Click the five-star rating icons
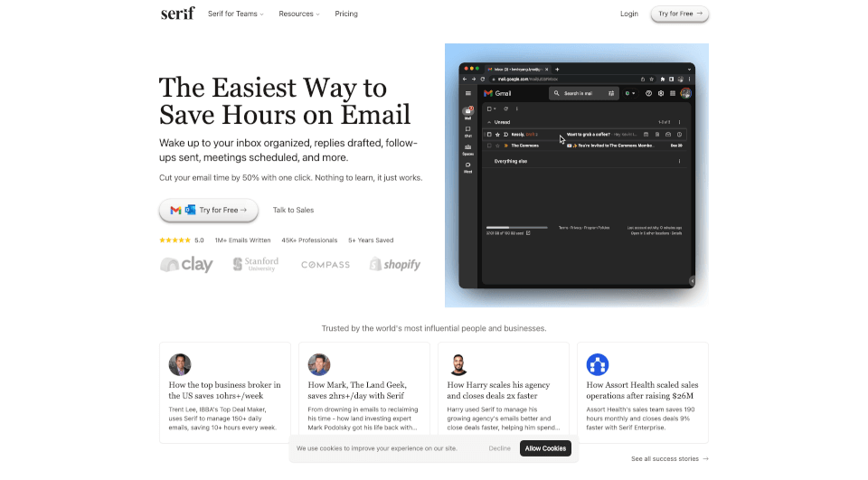This screenshot has width=868, height=480. coord(175,240)
